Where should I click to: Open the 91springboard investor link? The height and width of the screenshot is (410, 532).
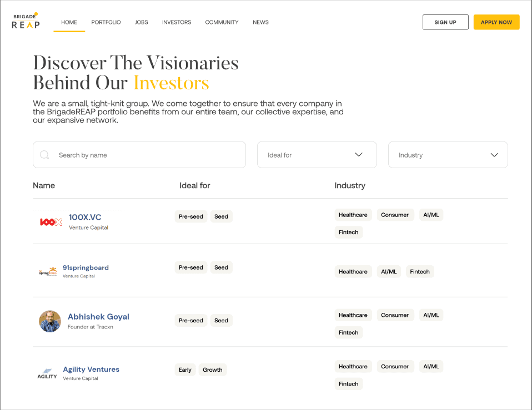[x=86, y=267]
